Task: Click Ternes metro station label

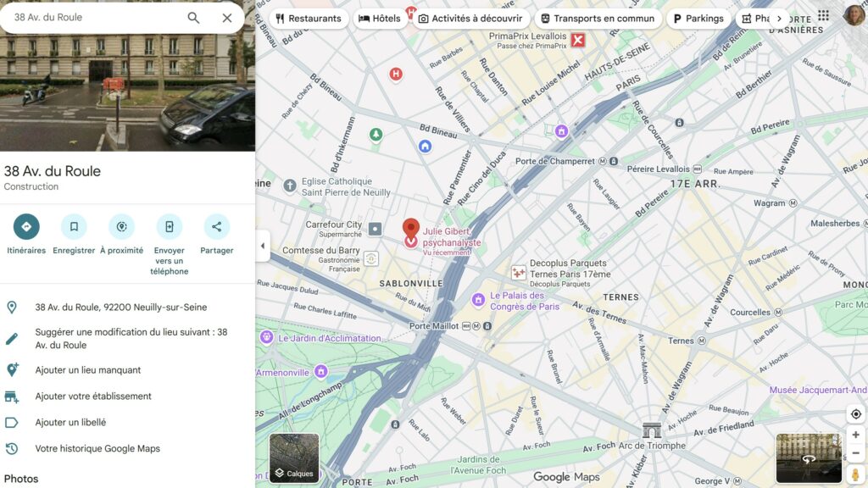Action: tap(681, 341)
